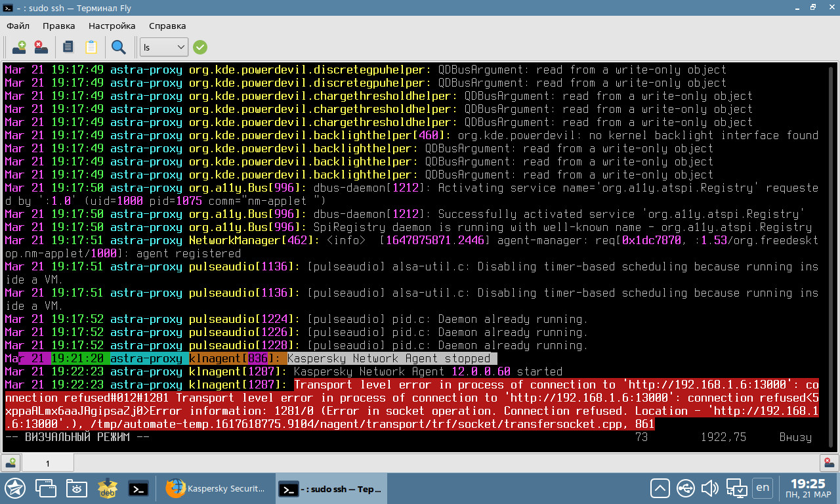The width and height of the screenshot is (840, 504).
Task: Expand the 'ls' command combo box
Action: coord(164,47)
